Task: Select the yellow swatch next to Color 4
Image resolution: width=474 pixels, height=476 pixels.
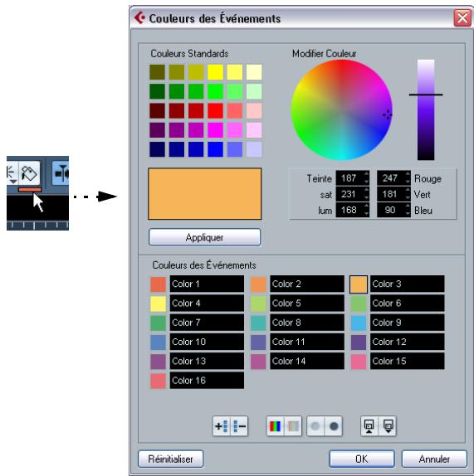Action: coord(158,304)
